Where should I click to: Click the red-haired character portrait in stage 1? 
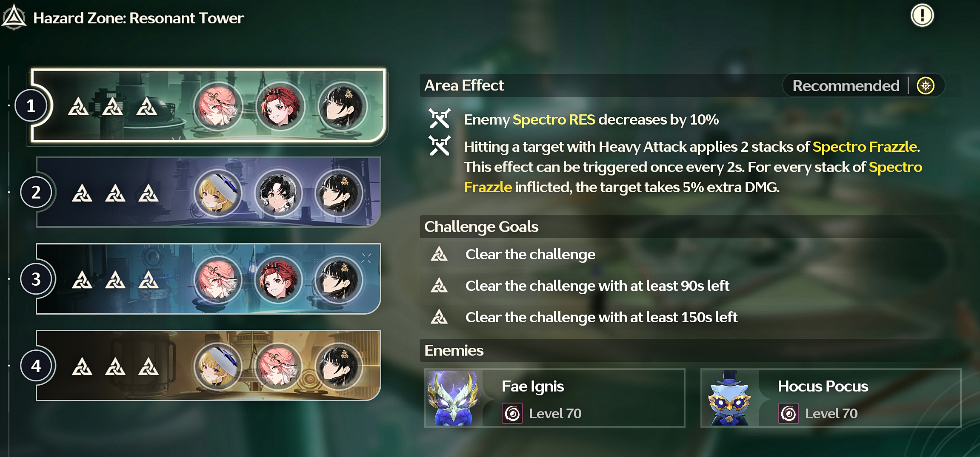tap(280, 106)
